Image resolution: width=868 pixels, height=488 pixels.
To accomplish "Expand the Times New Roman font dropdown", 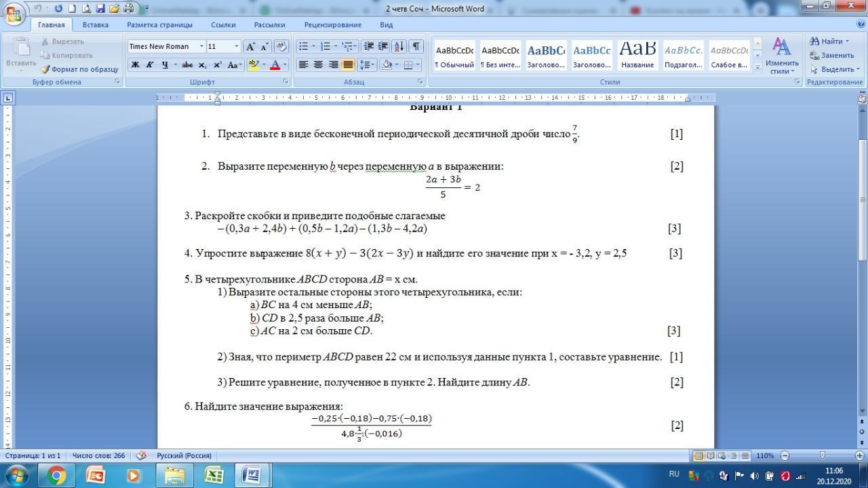I will (x=201, y=46).
